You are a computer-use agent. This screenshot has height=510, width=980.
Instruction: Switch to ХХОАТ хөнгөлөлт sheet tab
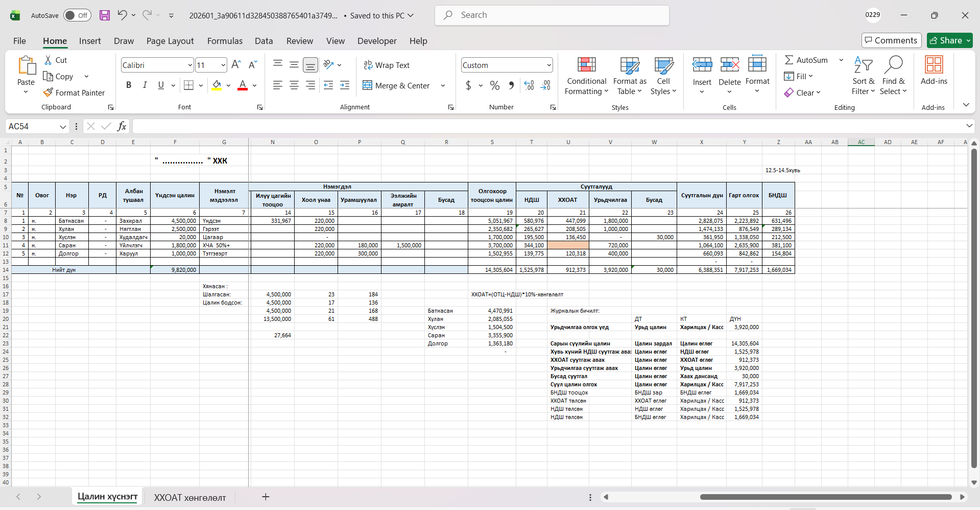[190, 497]
